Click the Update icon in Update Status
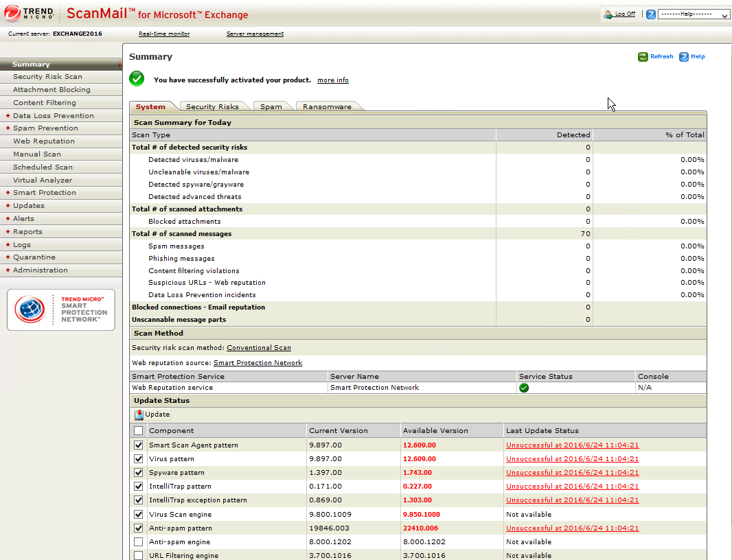 pos(139,415)
